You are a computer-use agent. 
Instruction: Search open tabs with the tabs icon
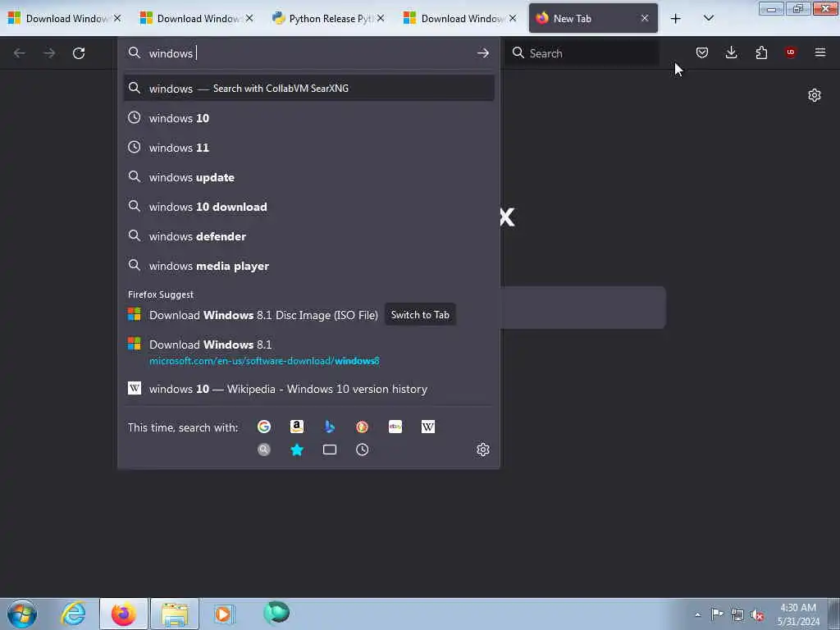[330, 450]
